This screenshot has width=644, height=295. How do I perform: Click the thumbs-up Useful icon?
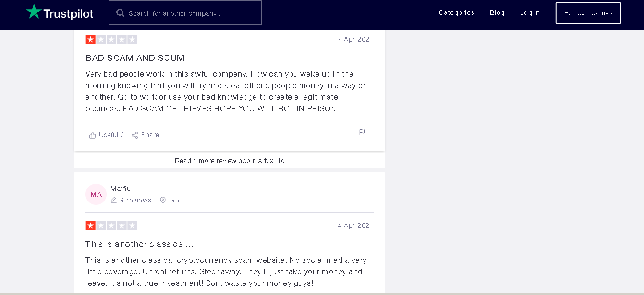[93, 135]
